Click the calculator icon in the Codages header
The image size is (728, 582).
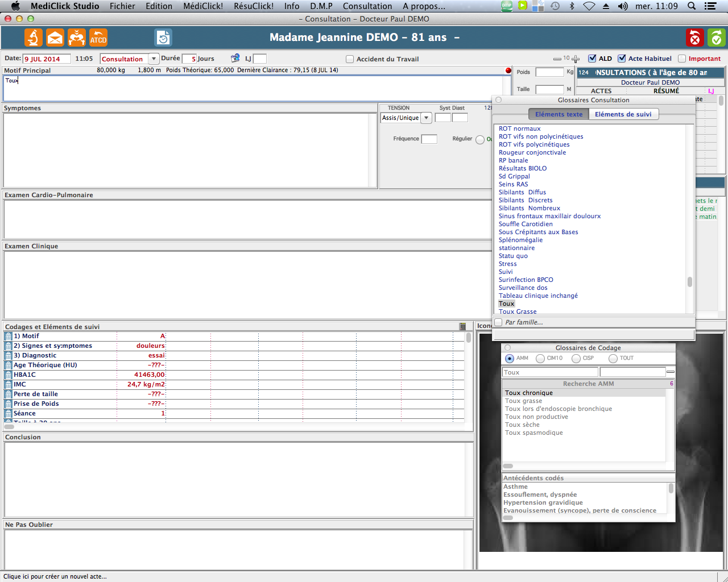(462, 327)
